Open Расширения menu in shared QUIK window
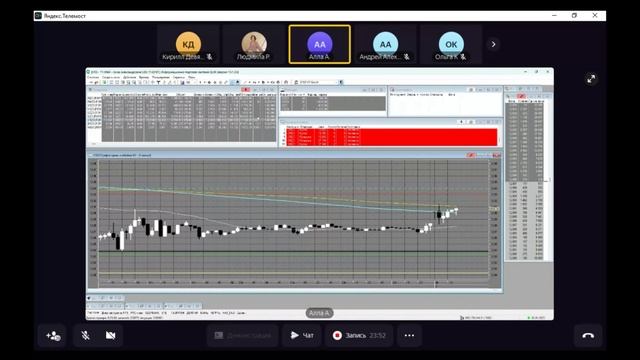Image resolution: width=640 pixels, height=360 pixels. (x=160, y=77)
